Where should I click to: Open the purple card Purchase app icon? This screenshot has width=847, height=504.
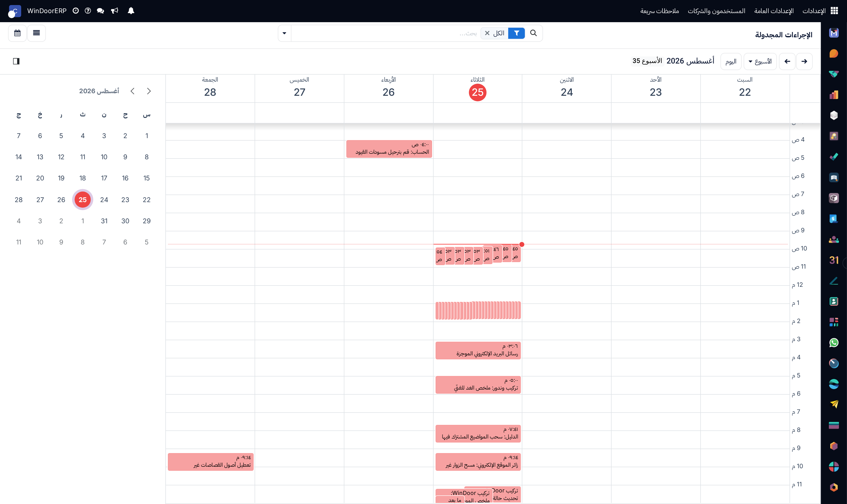click(x=834, y=425)
